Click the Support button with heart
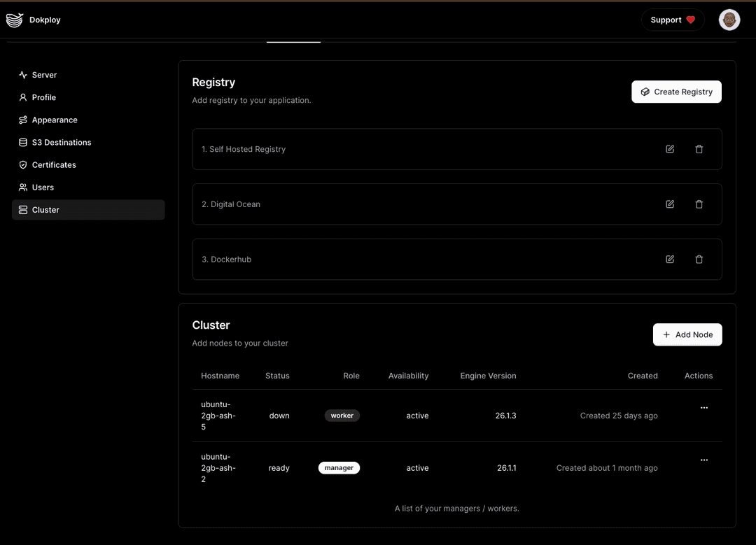The width and height of the screenshot is (756, 545). tap(672, 20)
